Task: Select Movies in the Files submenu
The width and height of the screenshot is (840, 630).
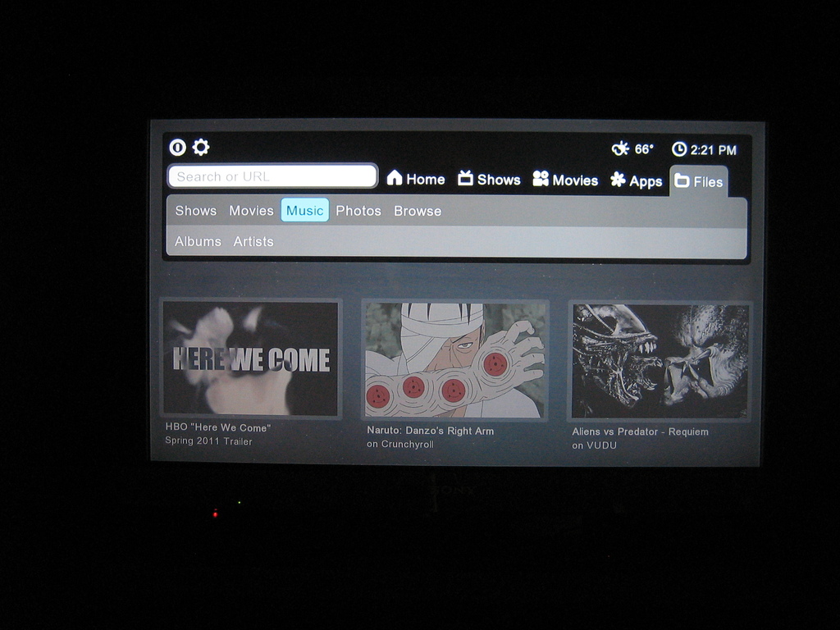Action: 251,211
